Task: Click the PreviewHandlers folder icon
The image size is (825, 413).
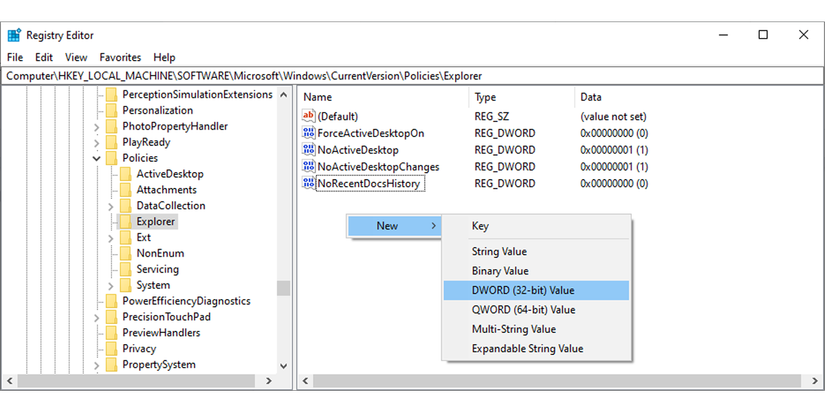Action: [112, 333]
